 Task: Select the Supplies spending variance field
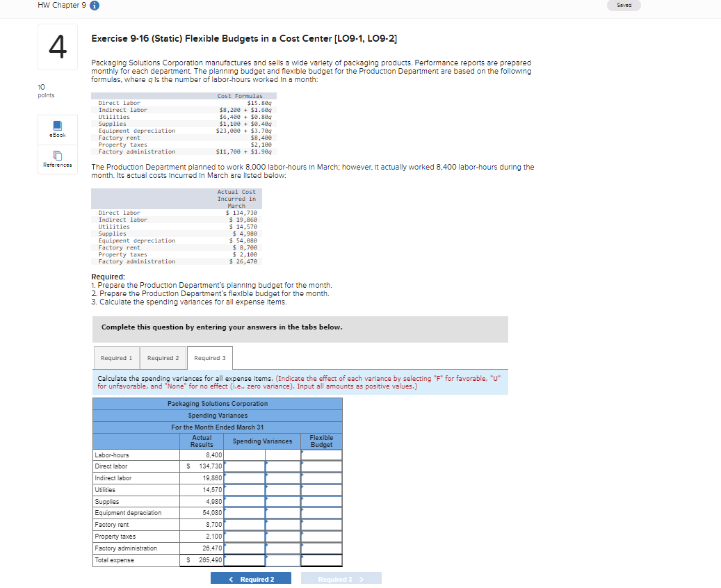245,501
